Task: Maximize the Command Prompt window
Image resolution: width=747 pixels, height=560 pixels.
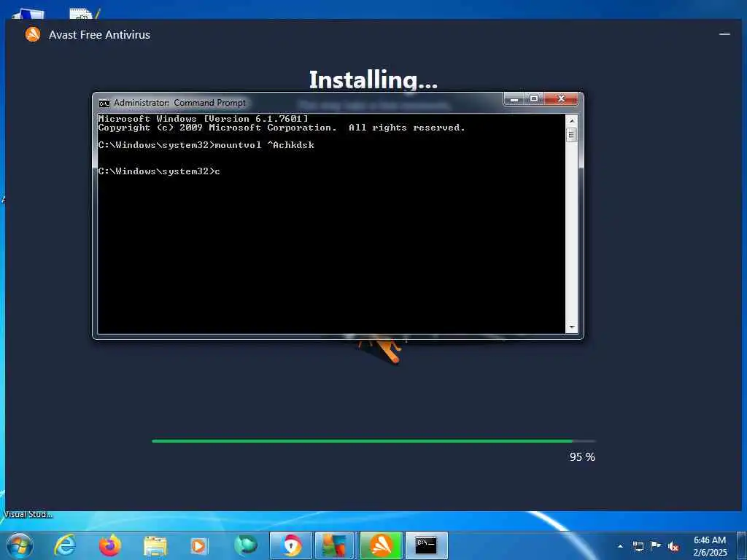Action: point(534,99)
